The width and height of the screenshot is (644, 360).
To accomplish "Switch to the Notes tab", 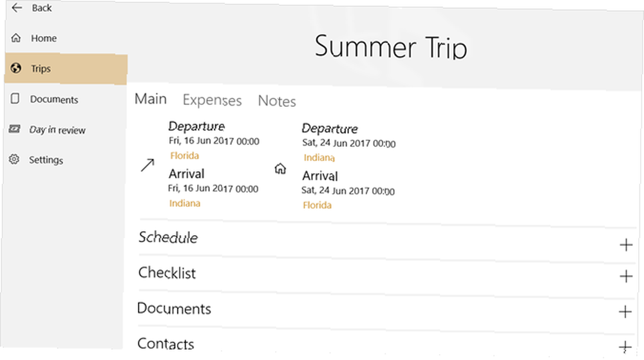I will pos(277,101).
